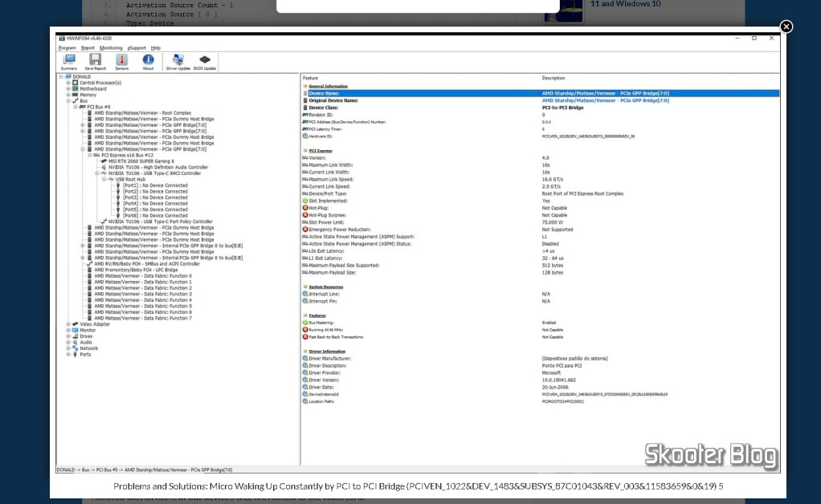821x504 pixels.
Task: Click the Original Device Name row
Action: [x=541, y=100]
